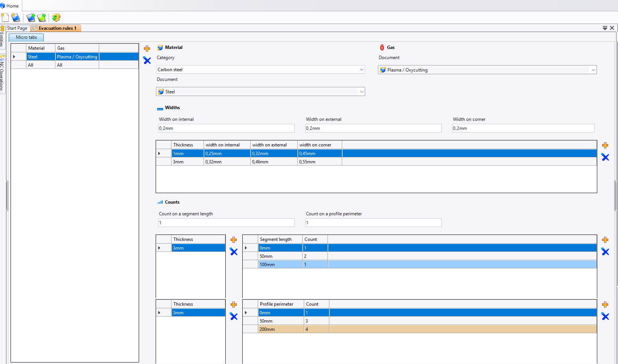Click the orange box refresh toolbar icon
This screenshot has height=364, width=618.
tap(56, 18)
